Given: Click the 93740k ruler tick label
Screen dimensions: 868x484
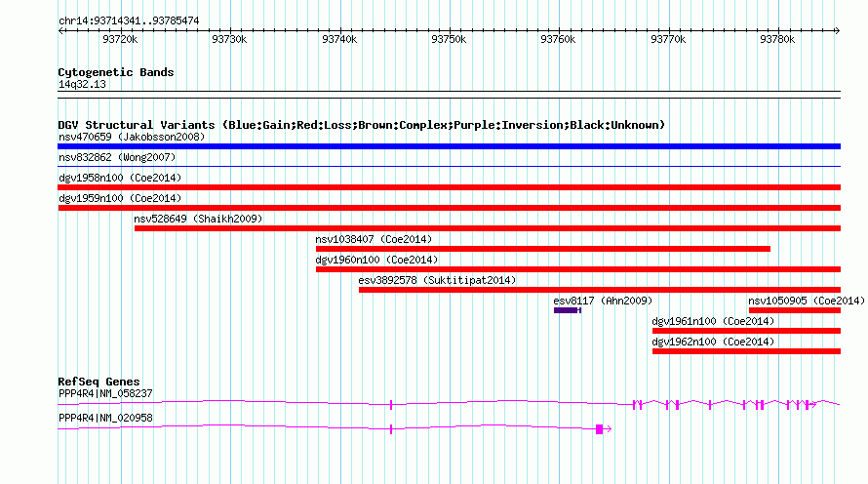Looking at the screenshot, I should click(x=339, y=39).
